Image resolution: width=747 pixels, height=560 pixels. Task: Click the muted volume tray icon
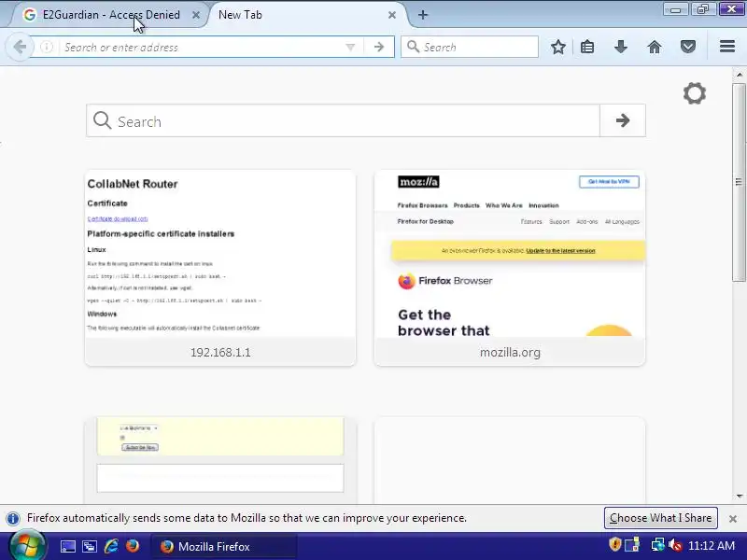point(675,544)
